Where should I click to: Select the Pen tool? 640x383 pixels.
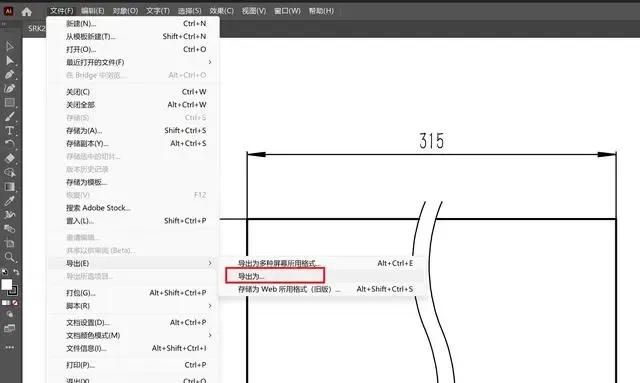point(9,75)
